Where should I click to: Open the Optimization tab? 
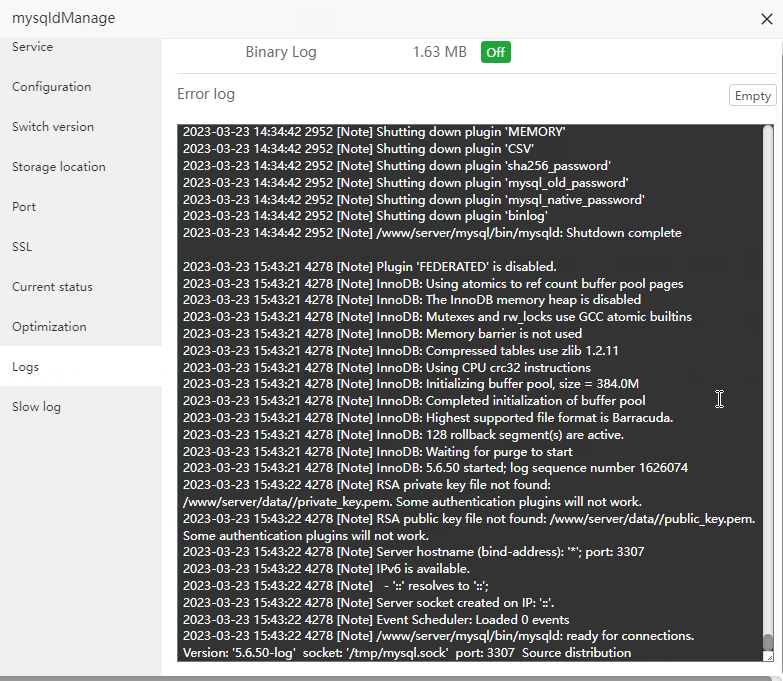click(x=49, y=327)
